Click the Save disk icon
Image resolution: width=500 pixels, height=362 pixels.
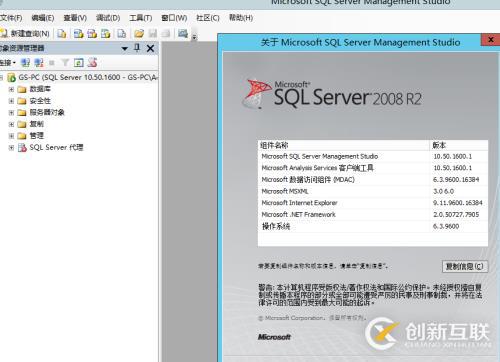tap(153, 33)
